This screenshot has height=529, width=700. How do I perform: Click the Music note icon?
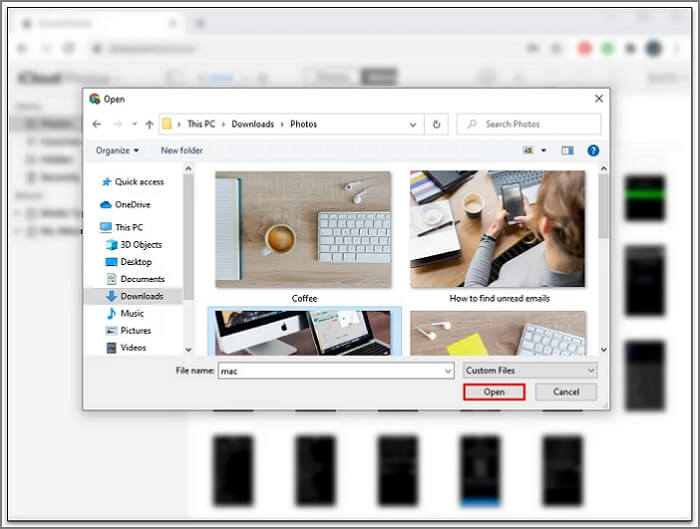pos(111,313)
